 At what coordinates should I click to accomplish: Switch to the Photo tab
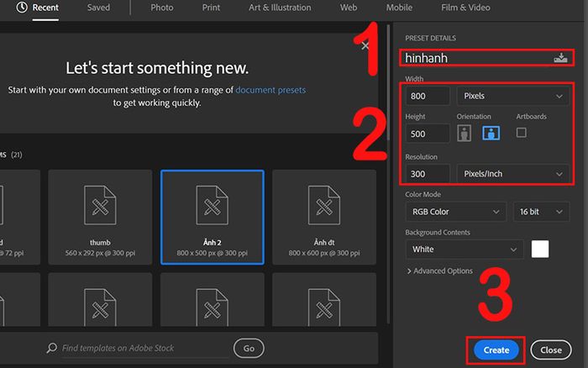162,8
